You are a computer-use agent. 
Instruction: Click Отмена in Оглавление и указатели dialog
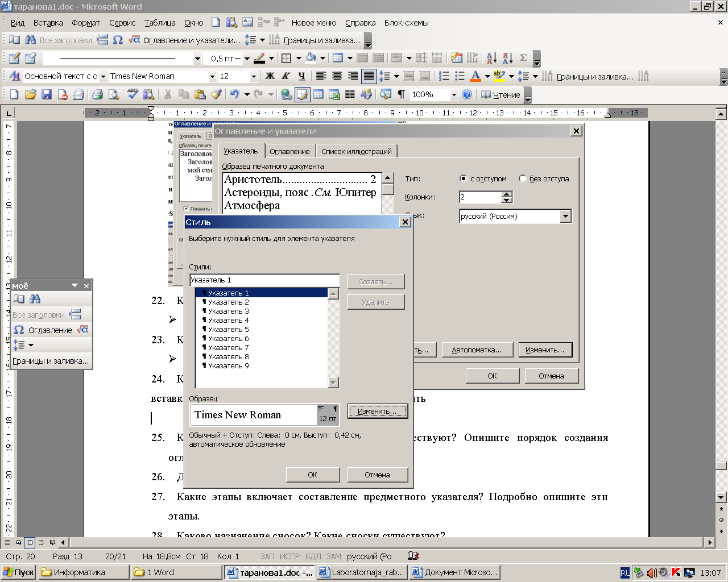(551, 376)
